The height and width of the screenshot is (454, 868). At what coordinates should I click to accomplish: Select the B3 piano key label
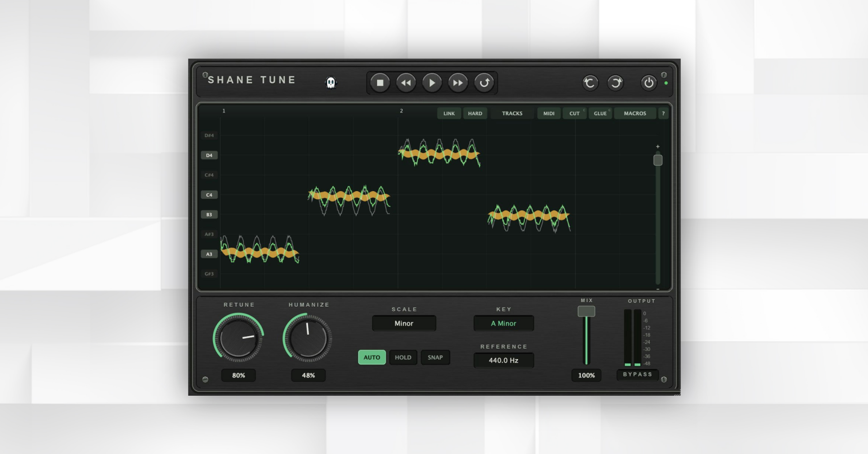[x=209, y=215]
